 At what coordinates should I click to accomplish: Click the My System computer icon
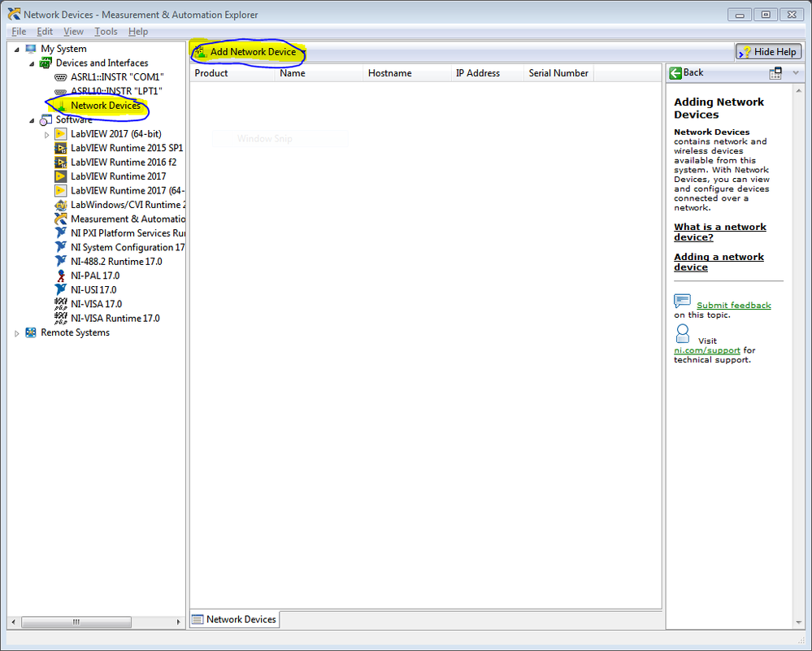[31, 49]
